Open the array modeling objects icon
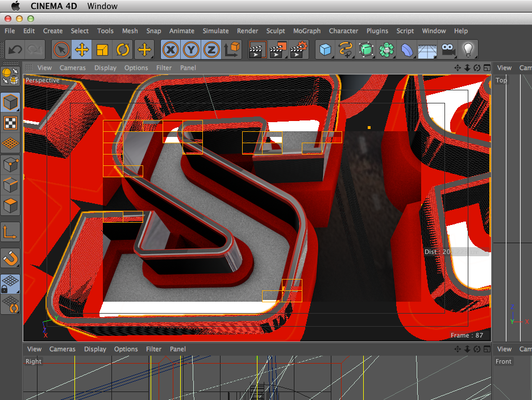This screenshot has height=400, width=532. point(386,50)
